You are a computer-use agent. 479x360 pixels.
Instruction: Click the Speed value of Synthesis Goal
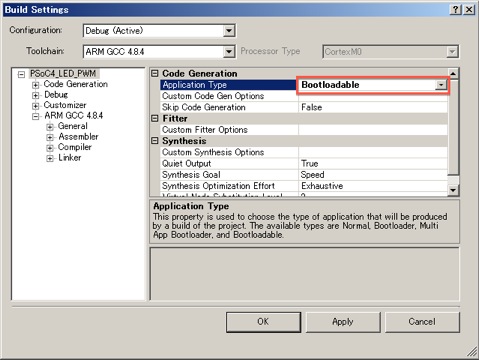[x=312, y=175]
